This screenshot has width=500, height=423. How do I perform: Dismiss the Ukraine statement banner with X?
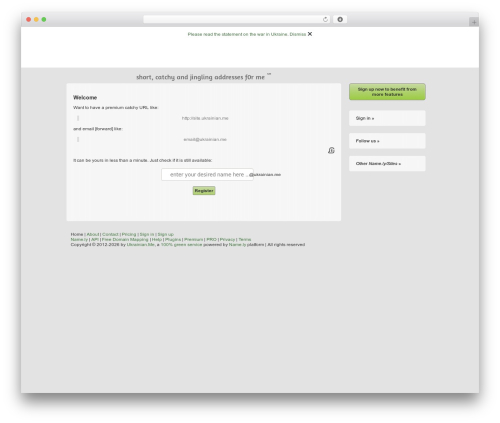tap(310, 34)
